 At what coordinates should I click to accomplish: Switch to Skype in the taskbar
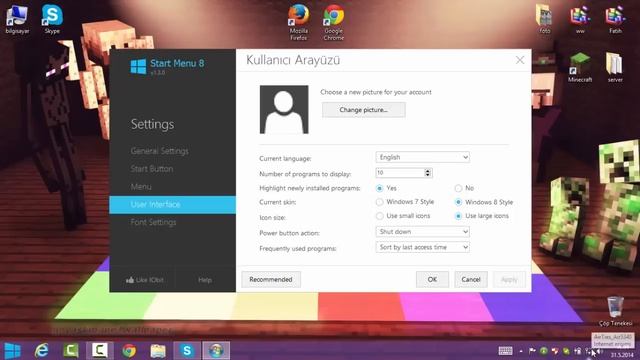(187, 351)
